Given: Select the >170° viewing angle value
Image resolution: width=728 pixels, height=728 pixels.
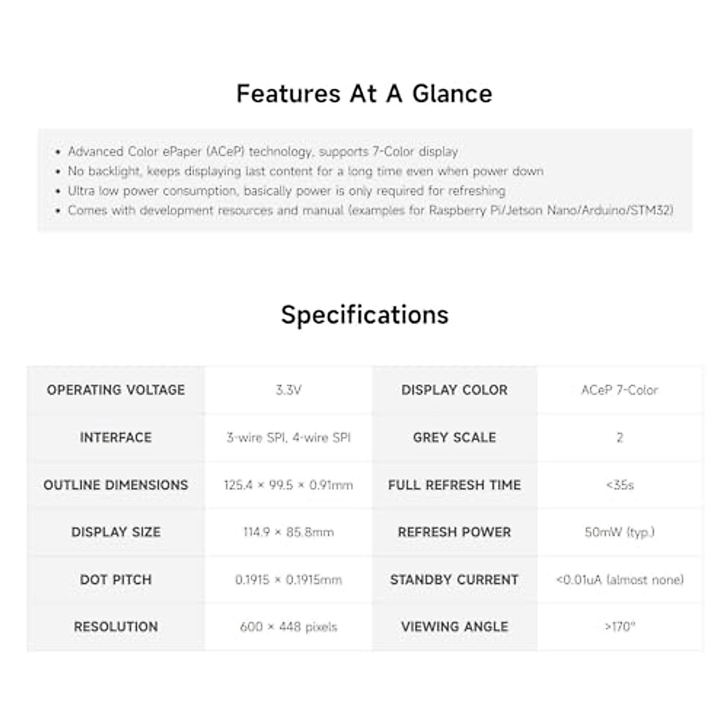Looking at the screenshot, I should click(619, 627).
